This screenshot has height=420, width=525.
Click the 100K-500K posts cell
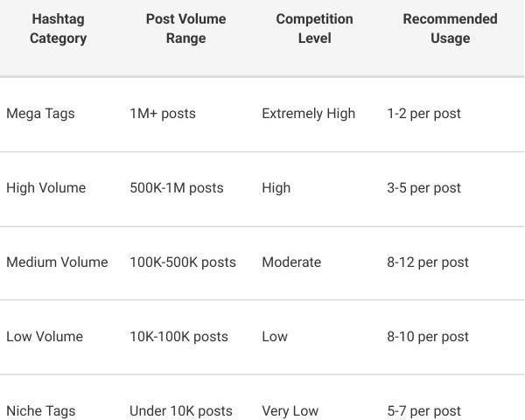(x=183, y=262)
